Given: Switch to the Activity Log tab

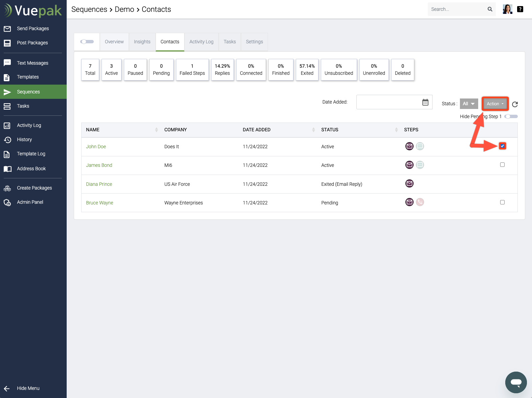Looking at the screenshot, I should pyautogui.click(x=201, y=42).
